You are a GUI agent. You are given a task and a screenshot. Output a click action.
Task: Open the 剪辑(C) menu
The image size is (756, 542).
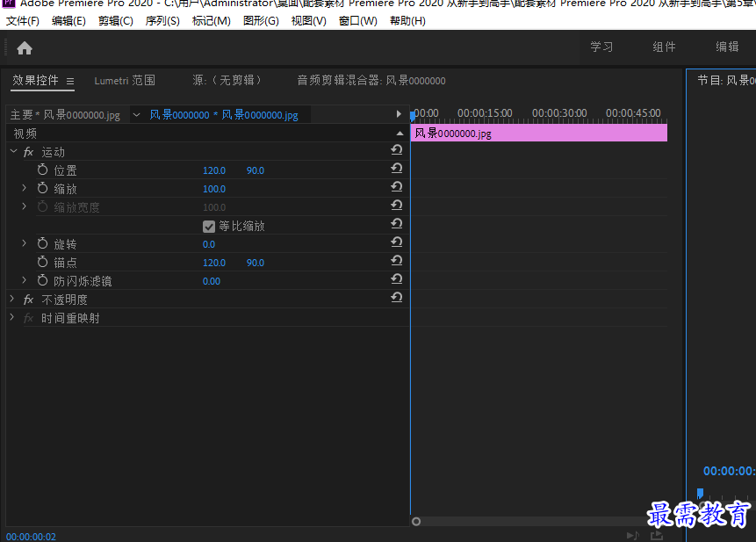coord(116,21)
